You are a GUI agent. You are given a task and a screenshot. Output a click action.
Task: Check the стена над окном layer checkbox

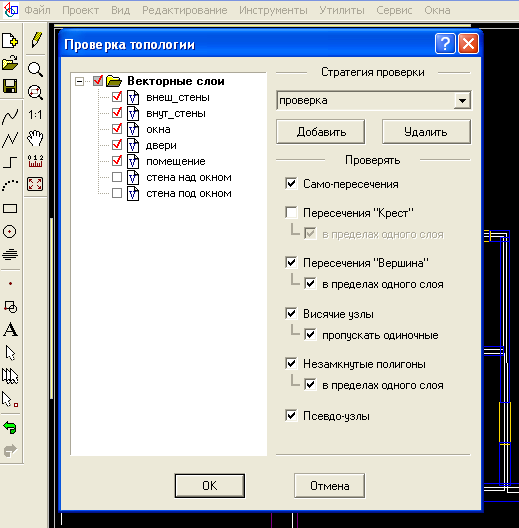[117, 177]
